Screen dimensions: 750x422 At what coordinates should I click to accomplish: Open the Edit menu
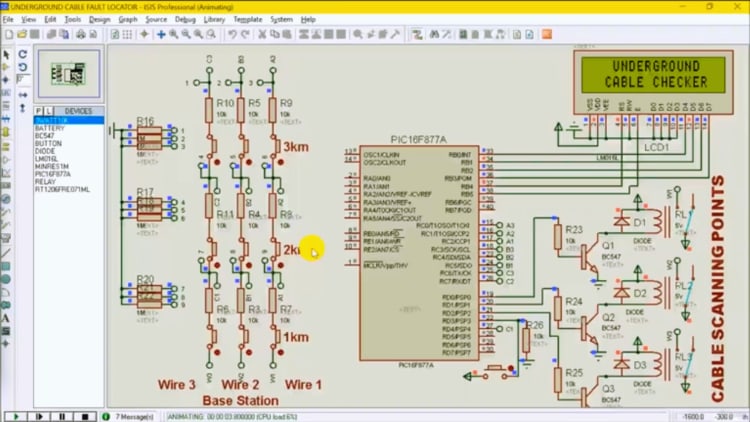point(50,20)
